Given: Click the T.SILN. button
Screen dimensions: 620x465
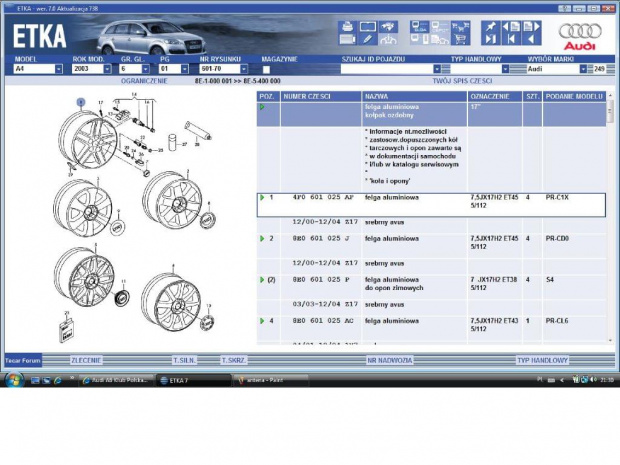Looking at the screenshot, I should pyautogui.click(x=184, y=361).
